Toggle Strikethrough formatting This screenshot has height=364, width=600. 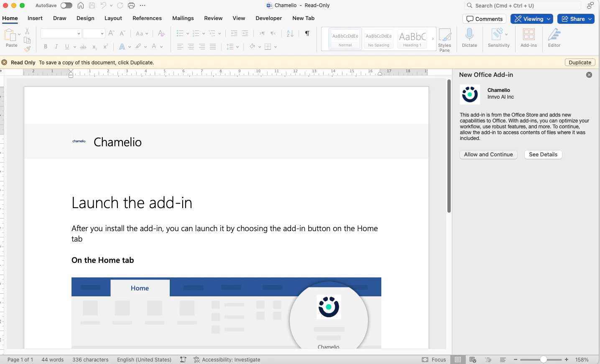(x=83, y=47)
